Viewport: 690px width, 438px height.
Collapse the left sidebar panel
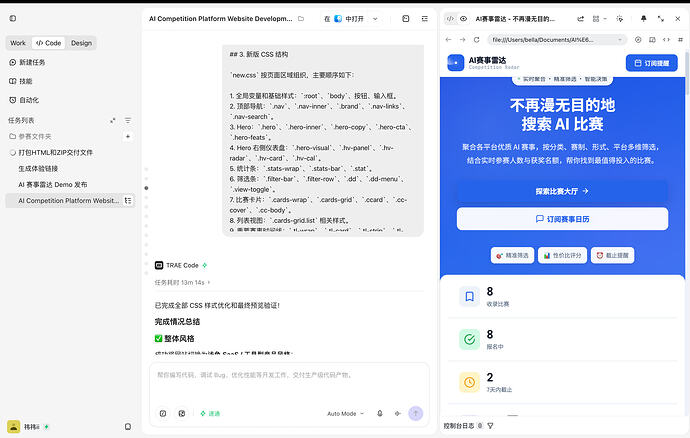[13, 18]
